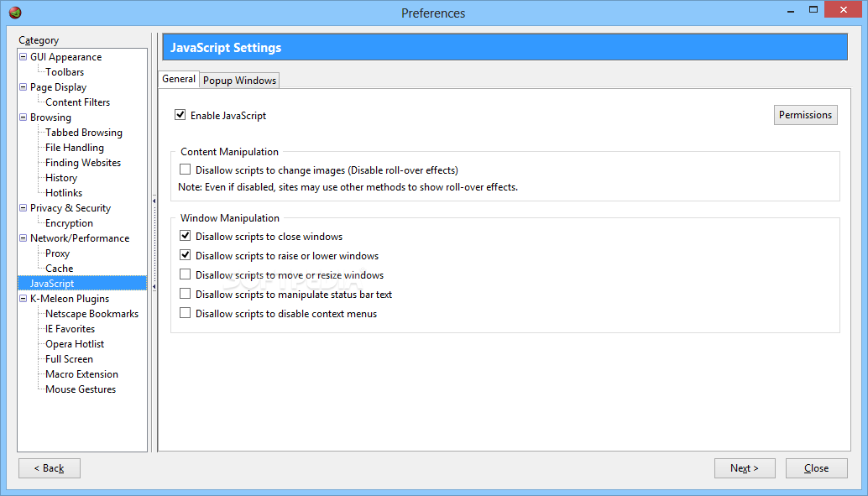Open Full Screen plugin settings
The width and height of the screenshot is (868, 496).
click(x=69, y=359)
